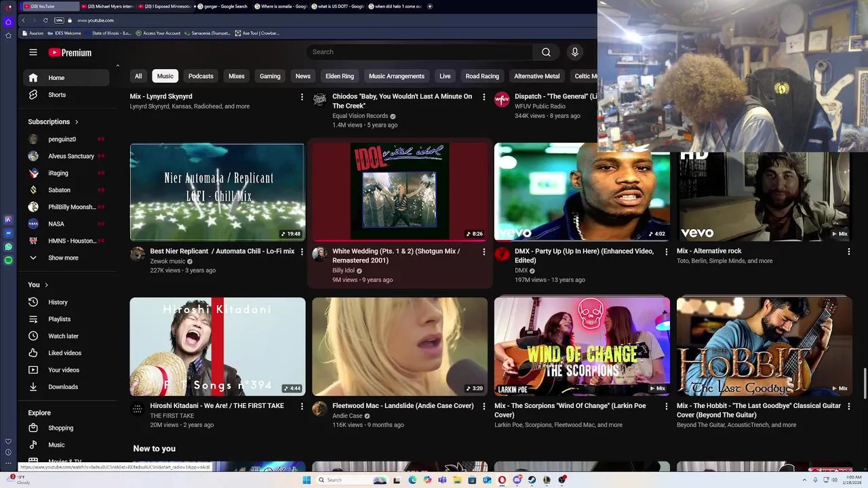
Task: Click the search magnifier button
Action: (546, 52)
